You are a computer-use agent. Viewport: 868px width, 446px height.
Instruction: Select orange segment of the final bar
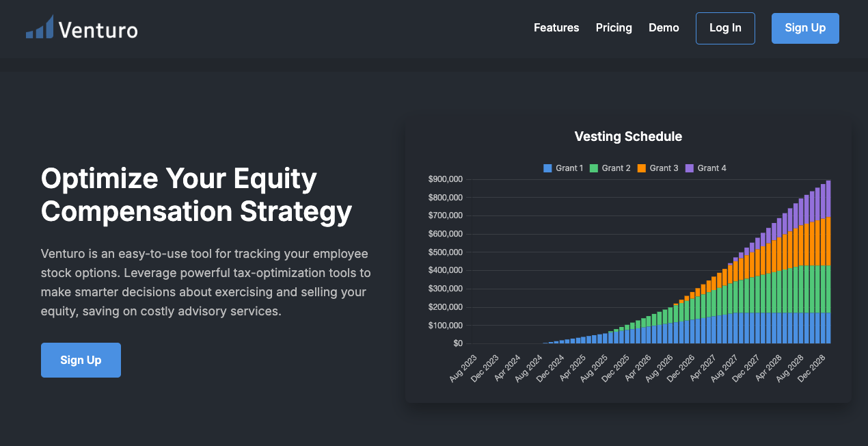[x=828, y=241]
